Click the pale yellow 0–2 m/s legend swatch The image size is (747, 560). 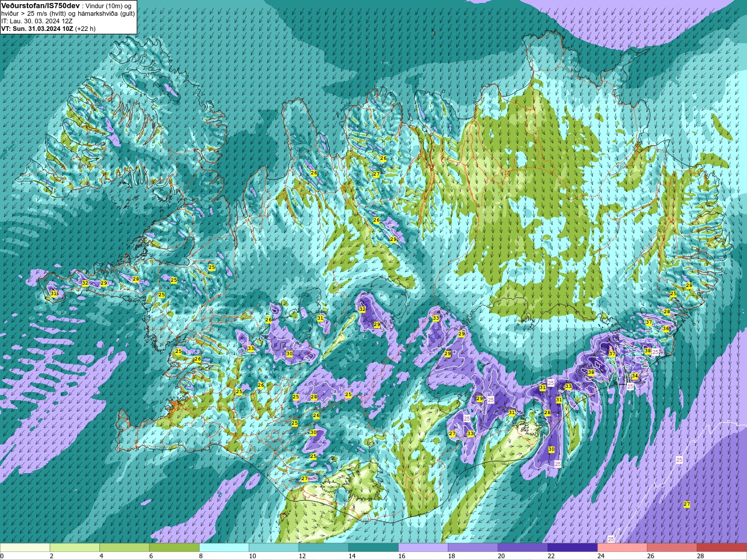[x=25, y=548]
